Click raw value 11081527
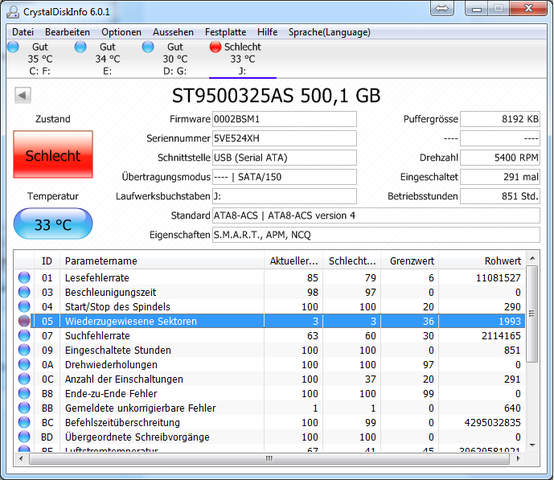This screenshot has height=480, width=554. (x=498, y=278)
